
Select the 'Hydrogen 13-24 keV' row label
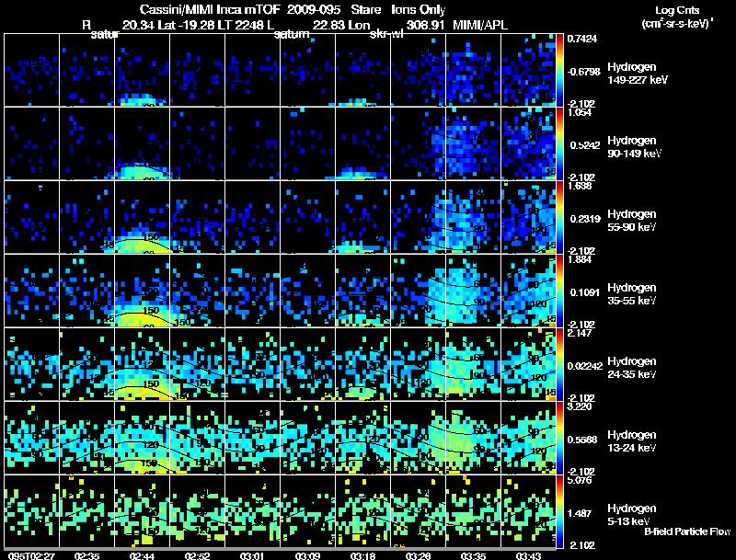coord(632,441)
